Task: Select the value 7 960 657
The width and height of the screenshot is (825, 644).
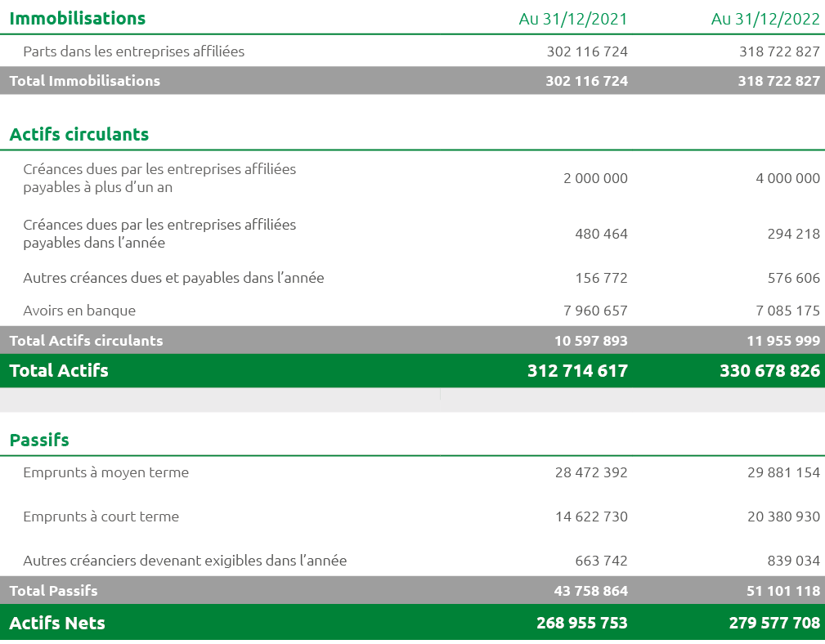Action: point(597,311)
